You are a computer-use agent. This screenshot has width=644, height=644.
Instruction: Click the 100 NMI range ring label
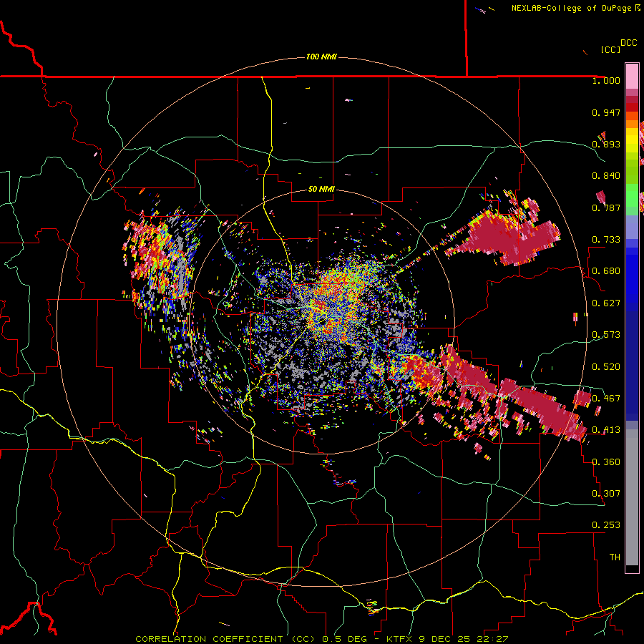coord(321,57)
